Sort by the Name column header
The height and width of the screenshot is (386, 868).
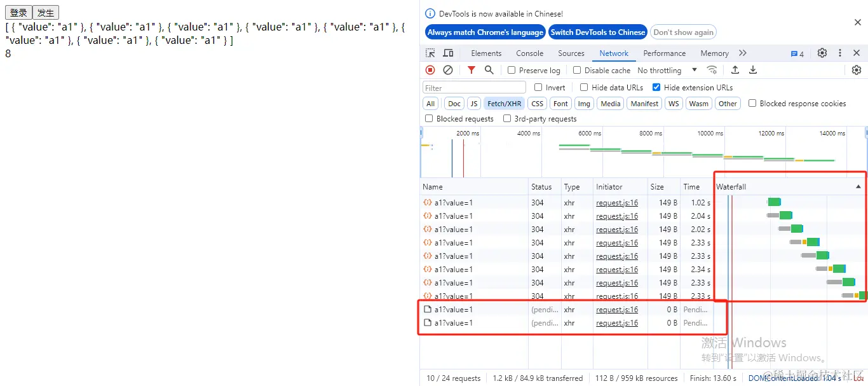(x=474, y=187)
